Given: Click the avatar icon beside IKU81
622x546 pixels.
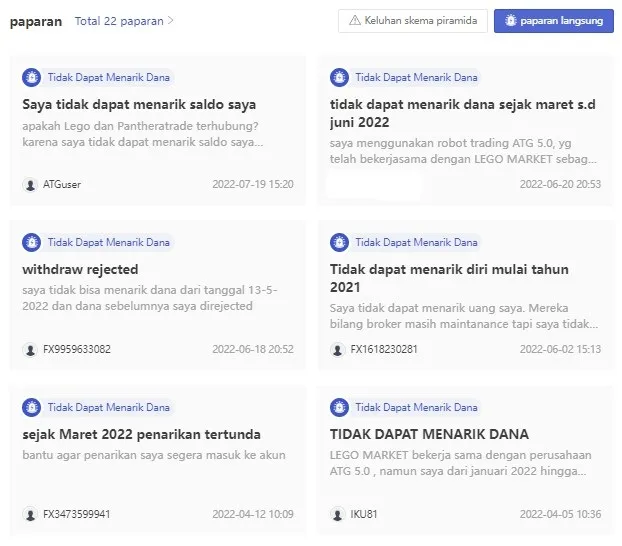Looking at the screenshot, I should [338, 515].
